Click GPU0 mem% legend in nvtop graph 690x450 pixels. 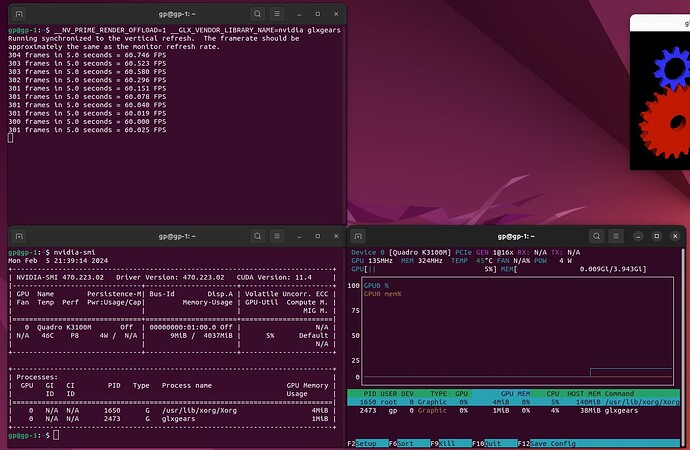click(382, 294)
